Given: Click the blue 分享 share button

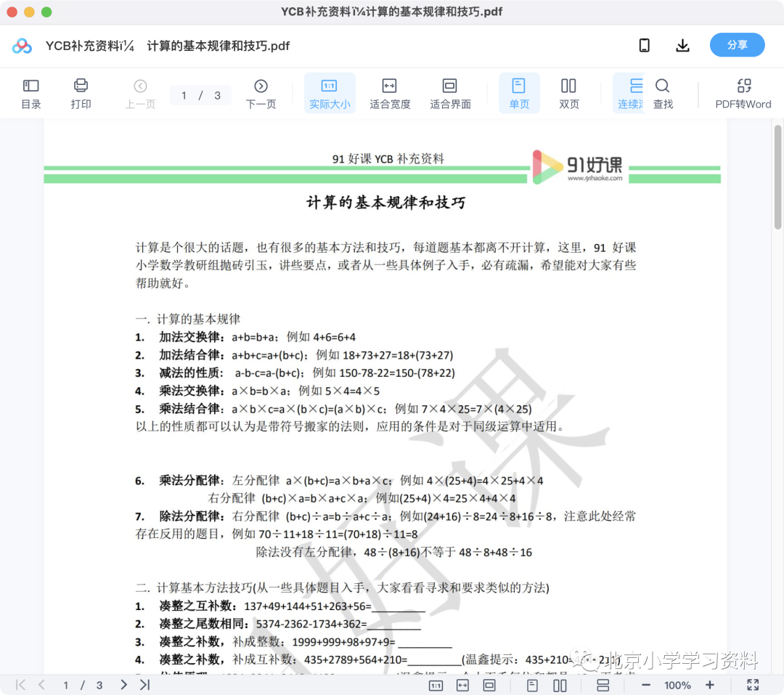Looking at the screenshot, I should click(737, 45).
